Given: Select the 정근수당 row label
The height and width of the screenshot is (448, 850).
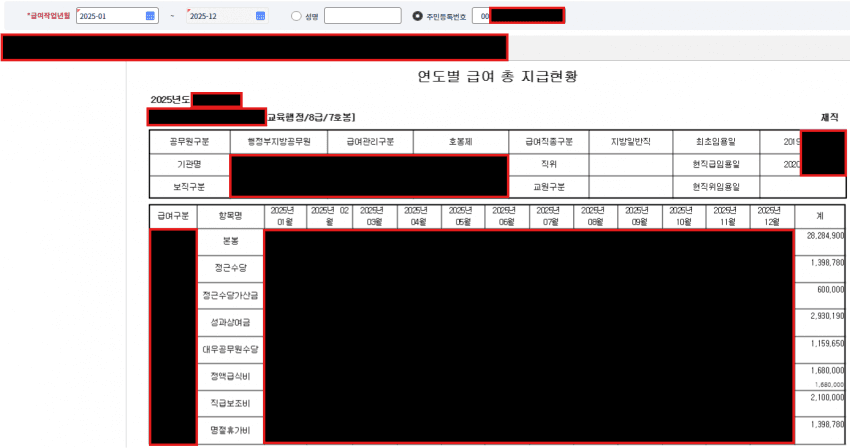Looking at the screenshot, I should [x=230, y=268].
